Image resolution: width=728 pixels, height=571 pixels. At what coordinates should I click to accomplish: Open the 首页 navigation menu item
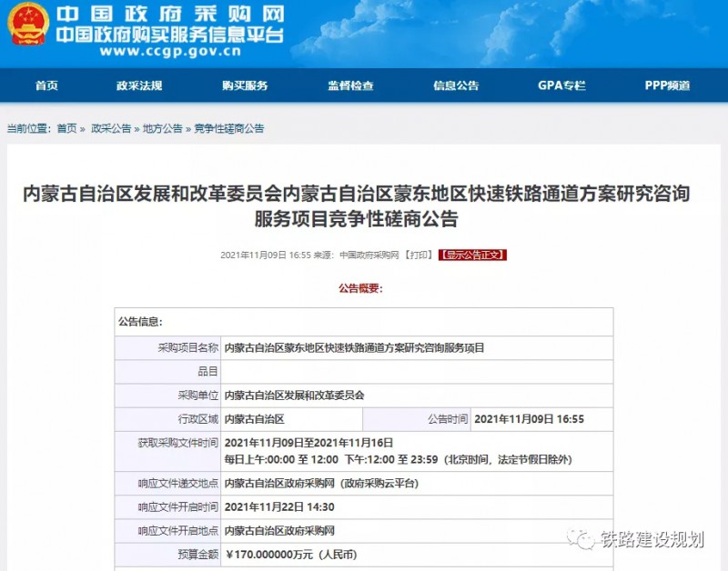pos(47,85)
